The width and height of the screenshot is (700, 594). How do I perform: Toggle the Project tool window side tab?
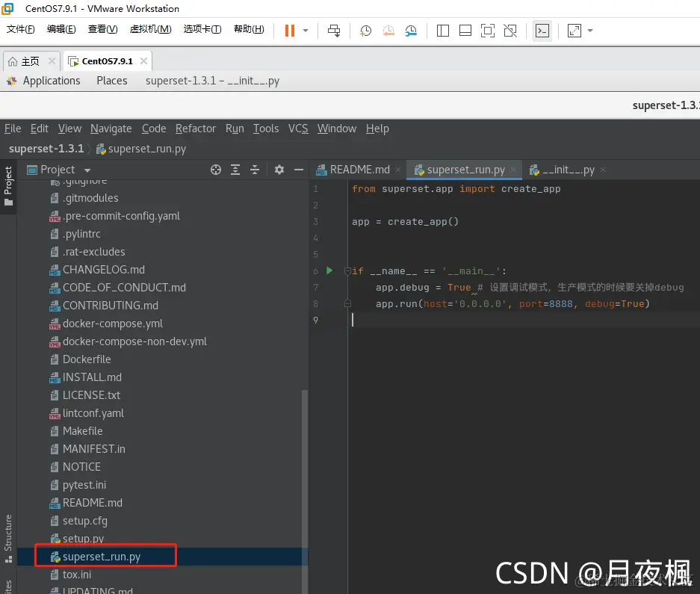(x=8, y=186)
